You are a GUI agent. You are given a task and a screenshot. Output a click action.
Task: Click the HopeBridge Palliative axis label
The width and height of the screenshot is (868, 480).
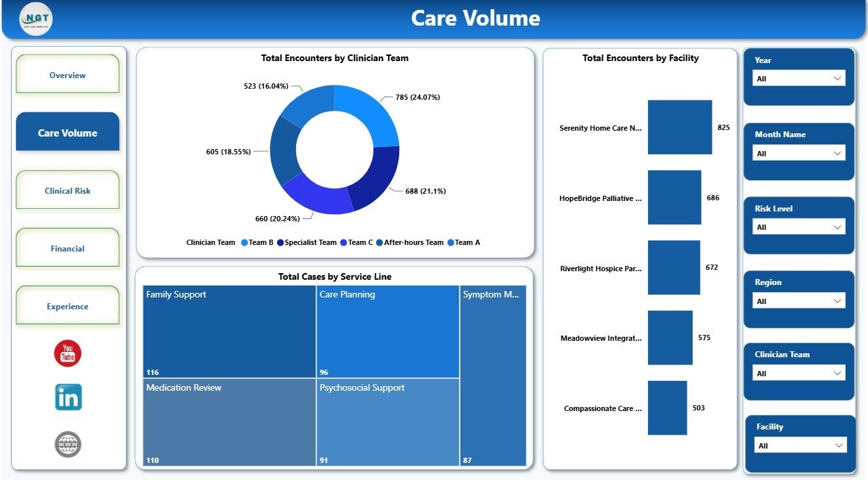(x=601, y=198)
